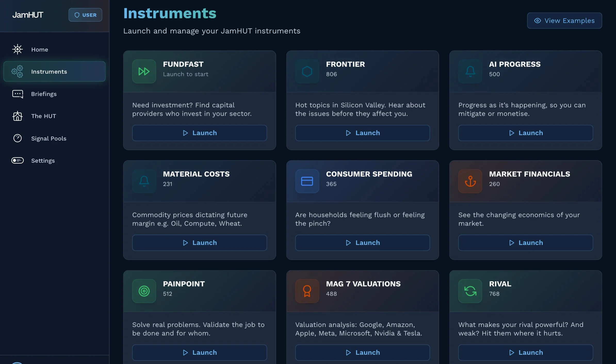The height and width of the screenshot is (364, 616).
Task: Open Home from the sidebar
Action: tap(39, 49)
